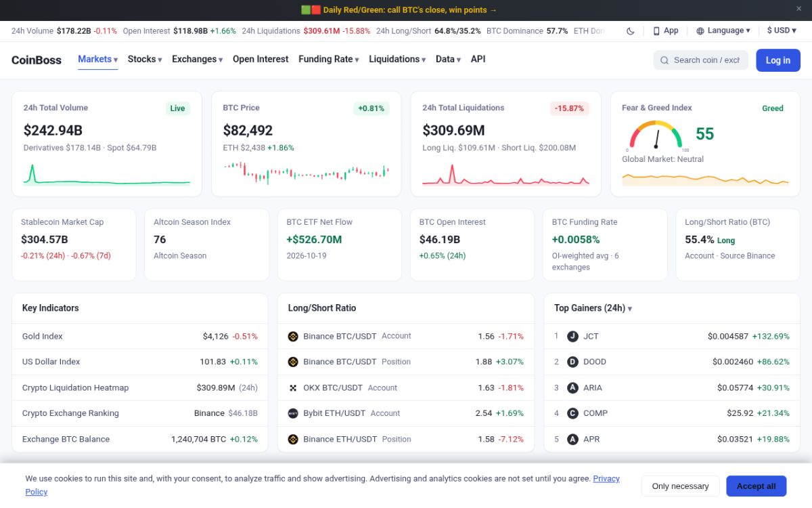This screenshot has width=812, height=508.
Task: Click Binance icon for ETH/USDT Position
Action: (x=293, y=439)
